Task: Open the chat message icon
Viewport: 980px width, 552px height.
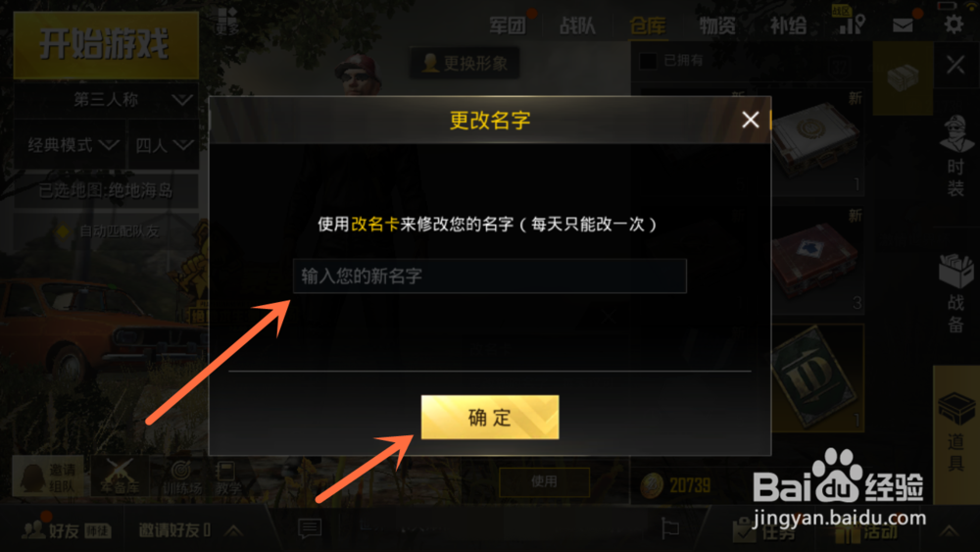Action: click(x=310, y=528)
